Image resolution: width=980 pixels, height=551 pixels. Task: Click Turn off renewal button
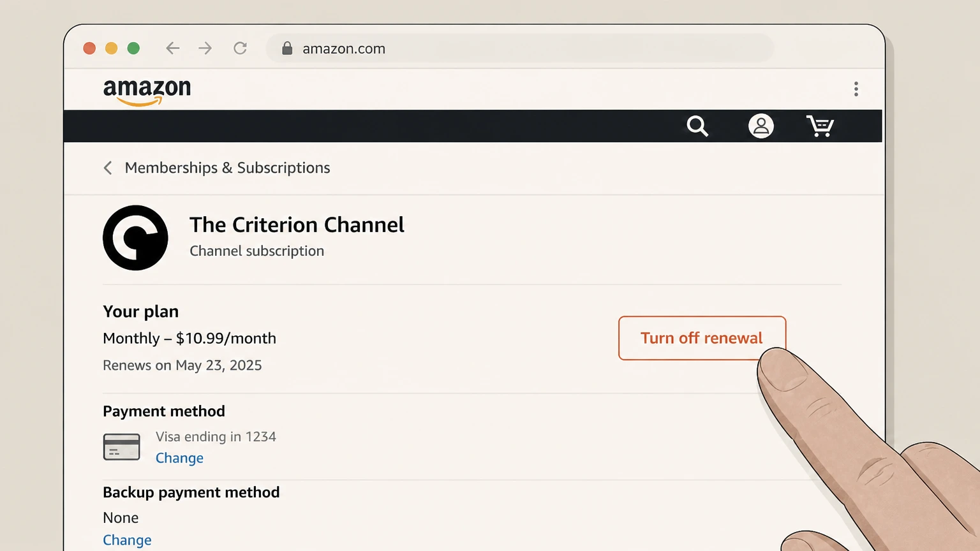702,338
